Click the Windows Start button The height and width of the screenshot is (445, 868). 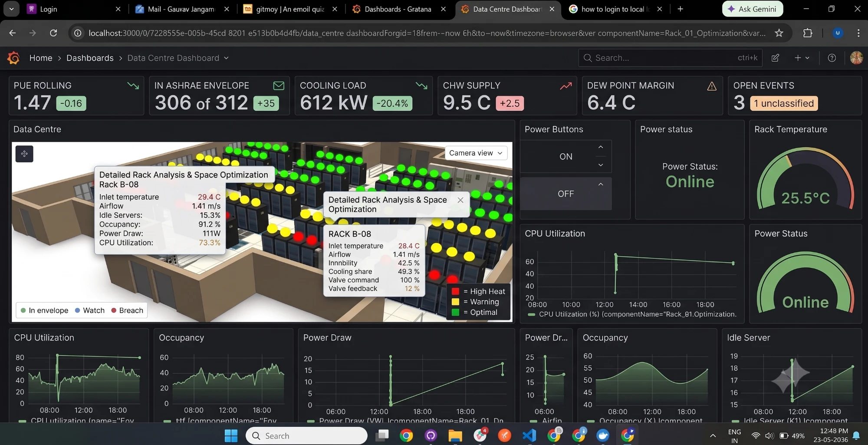(x=231, y=435)
